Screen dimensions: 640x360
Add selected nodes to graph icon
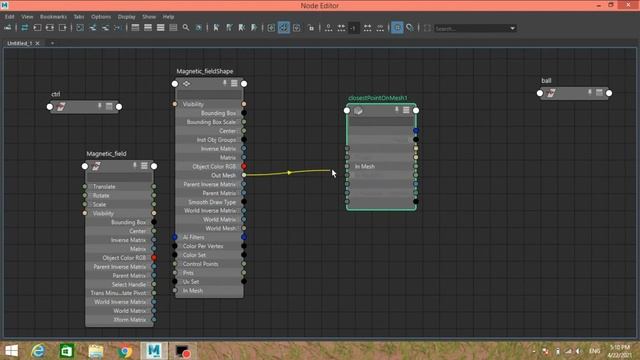coord(93,28)
